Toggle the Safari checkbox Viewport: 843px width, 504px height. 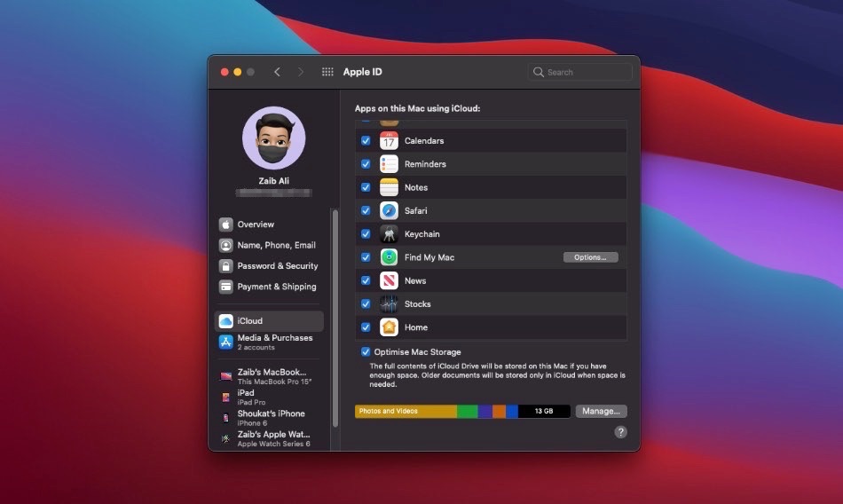(x=366, y=211)
